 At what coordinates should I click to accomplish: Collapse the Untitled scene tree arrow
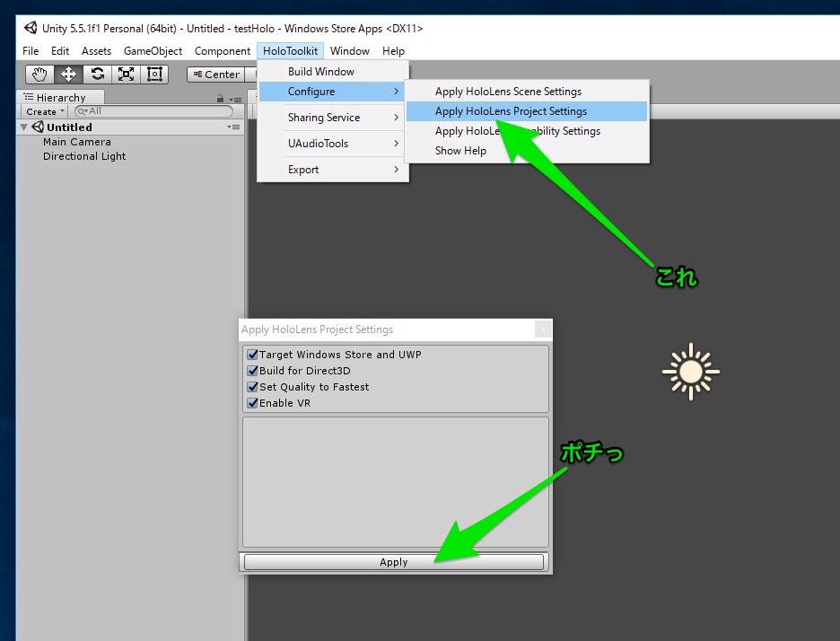(x=23, y=127)
